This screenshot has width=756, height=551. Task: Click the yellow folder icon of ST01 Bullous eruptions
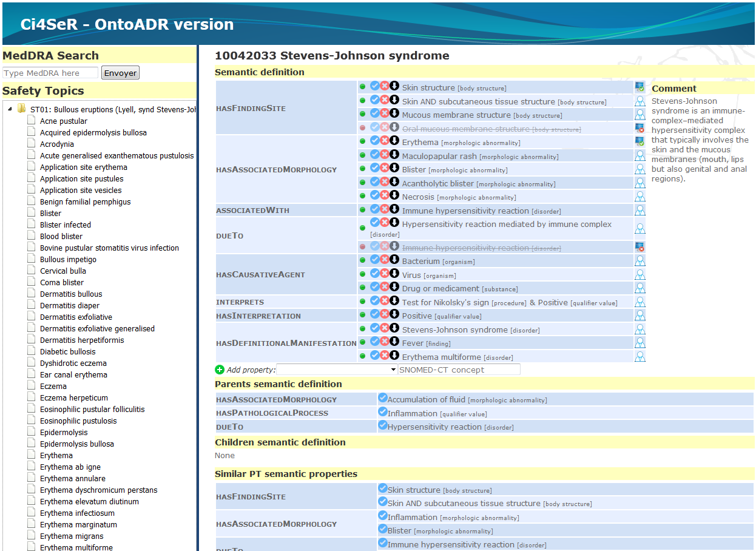tap(22, 109)
